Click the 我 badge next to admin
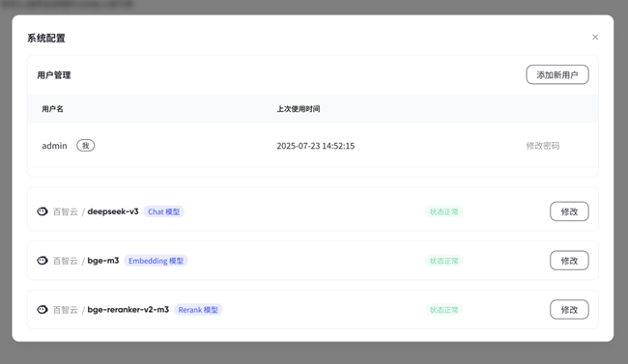 coord(86,146)
